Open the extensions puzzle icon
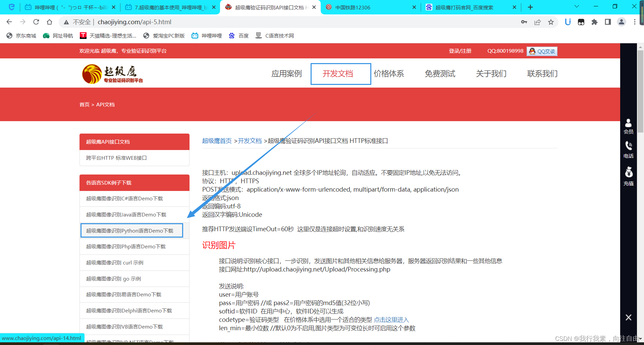 (594, 22)
